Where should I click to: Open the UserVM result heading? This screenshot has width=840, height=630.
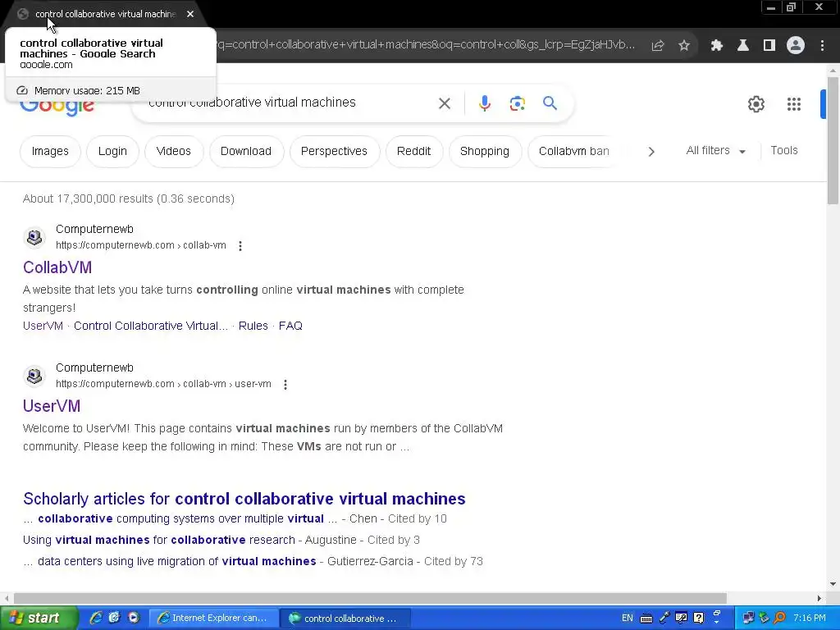pyautogui.click(x=52, y=406)
